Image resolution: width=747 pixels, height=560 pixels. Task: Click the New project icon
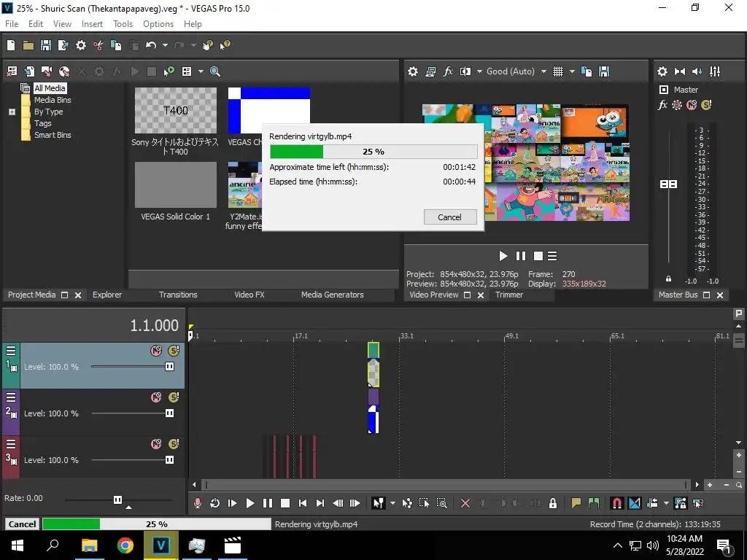[x=11, y=45]
